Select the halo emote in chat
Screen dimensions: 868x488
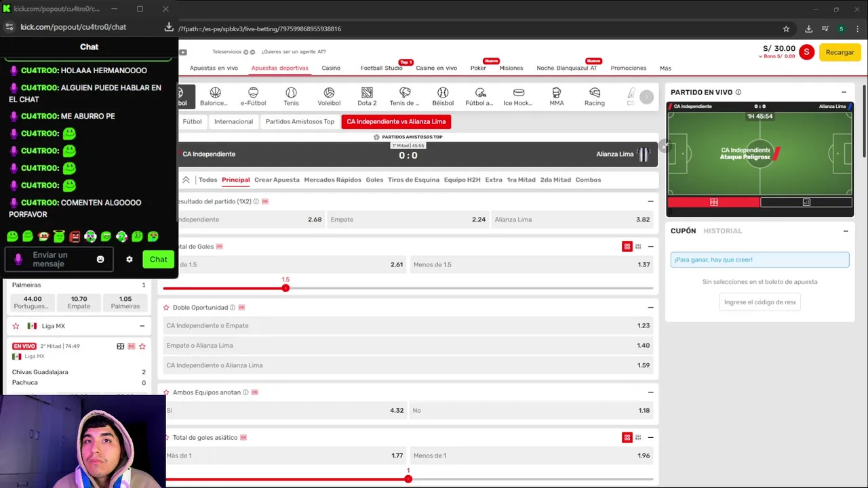(x=59, y=237)
